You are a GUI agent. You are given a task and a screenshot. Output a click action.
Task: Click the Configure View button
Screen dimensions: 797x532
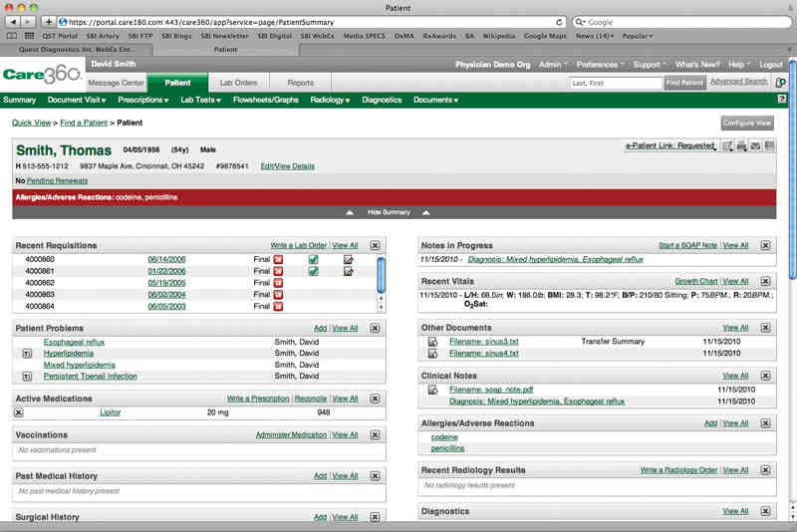pyautogui.click(x=747, y=123)
